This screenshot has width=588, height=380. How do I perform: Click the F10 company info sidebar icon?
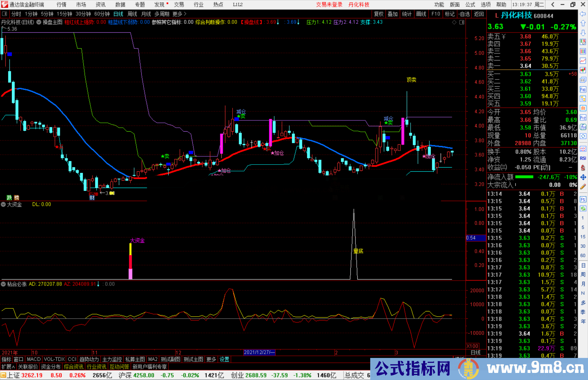pyautogui.click(x=583, y=89)
